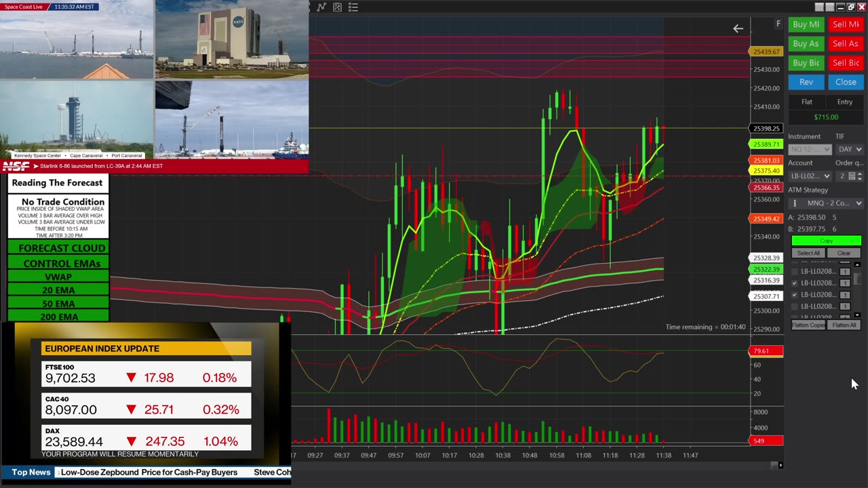Click the Entry label

tap(845, 102)
